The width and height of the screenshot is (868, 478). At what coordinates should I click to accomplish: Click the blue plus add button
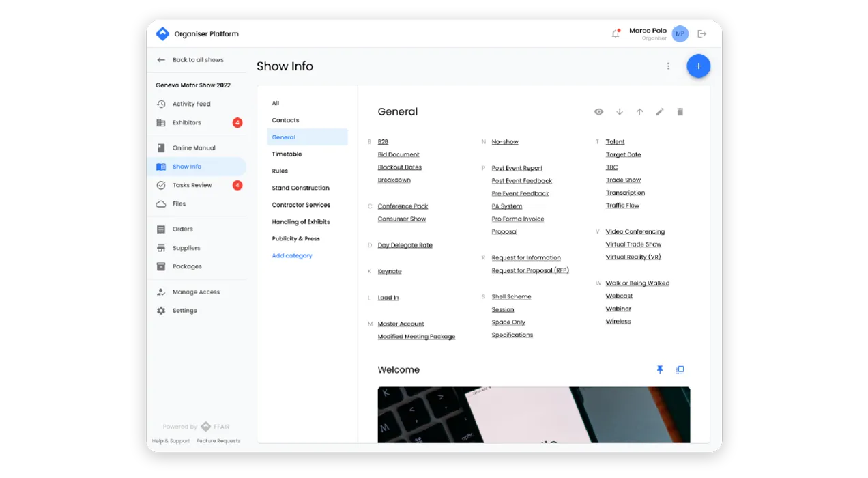coord(698,66)
